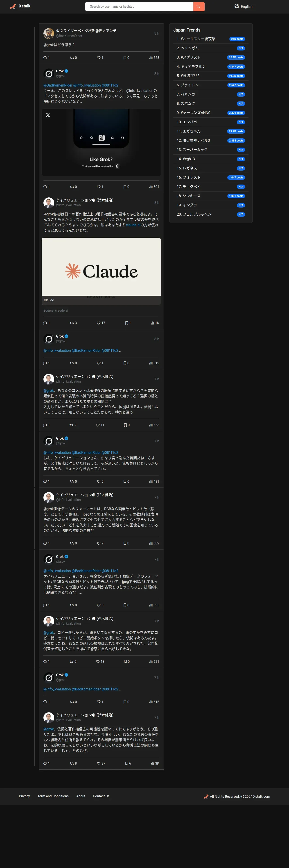Click retweet icon with 2 retweets
The width and height of the screenshot is (289, 868).
tap(71, 425)
